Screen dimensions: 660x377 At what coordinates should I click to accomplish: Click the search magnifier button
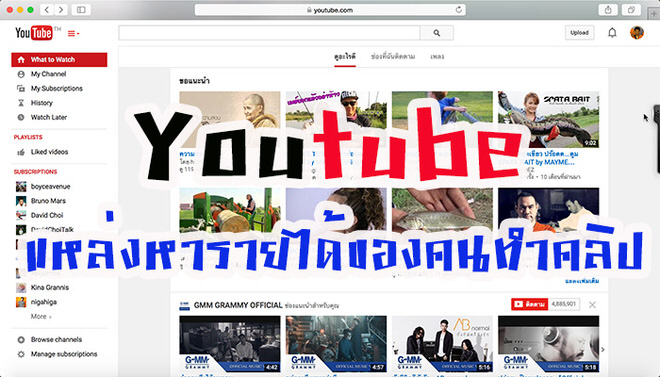tap(436, 33)
